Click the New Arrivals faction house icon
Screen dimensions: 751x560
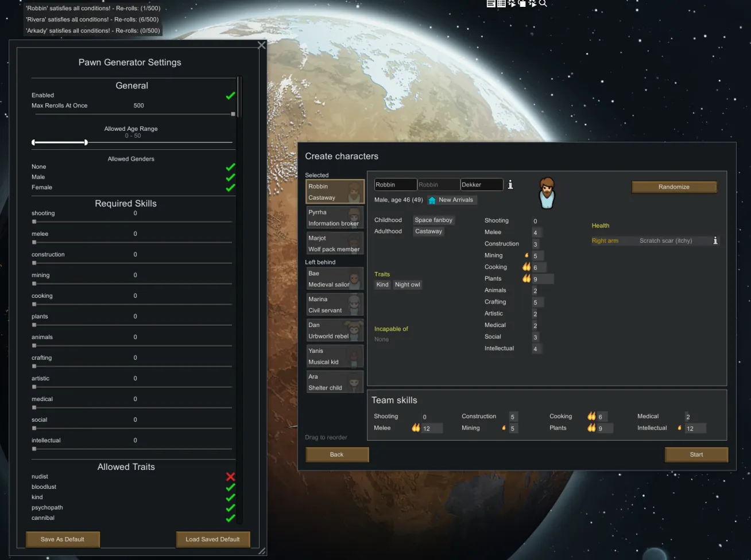click(432, 200)
